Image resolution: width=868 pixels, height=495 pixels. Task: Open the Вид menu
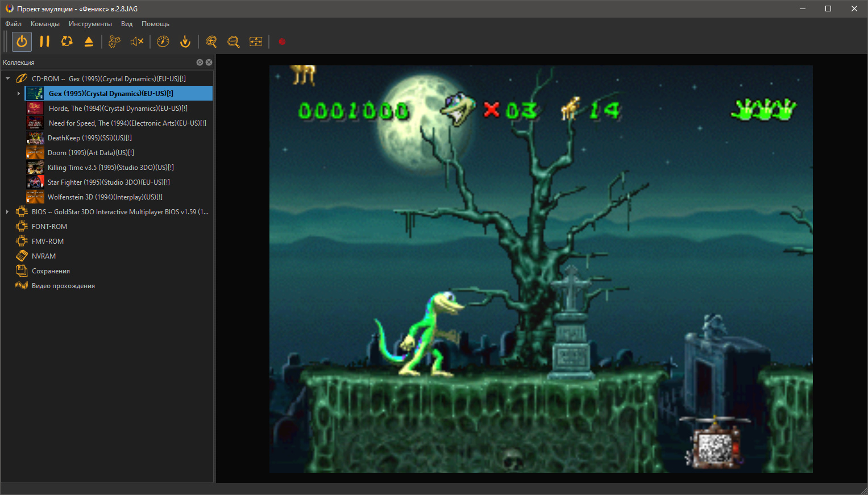pyautogui.click(x=127, y=24)
